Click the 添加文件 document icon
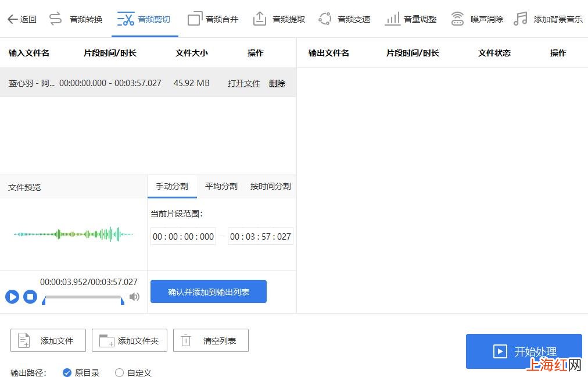Image resolution: width=588 pixels, height=377 pixels. [24, 340]
